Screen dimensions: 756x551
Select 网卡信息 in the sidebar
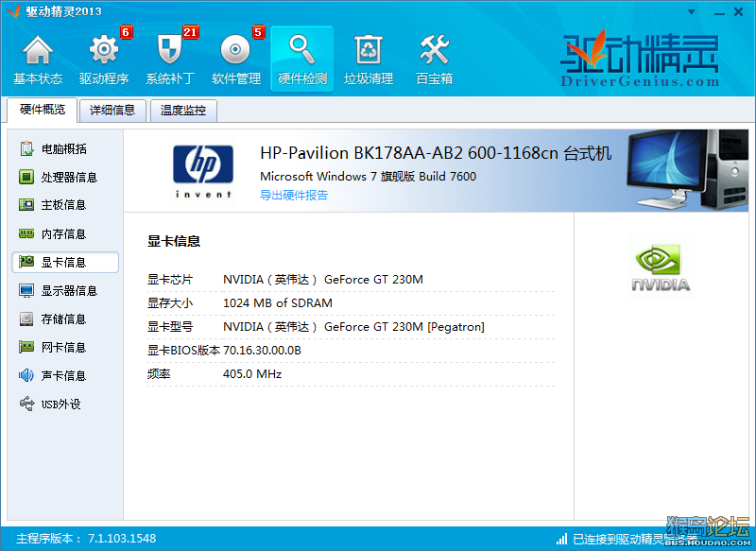click(x=65, y=347)
